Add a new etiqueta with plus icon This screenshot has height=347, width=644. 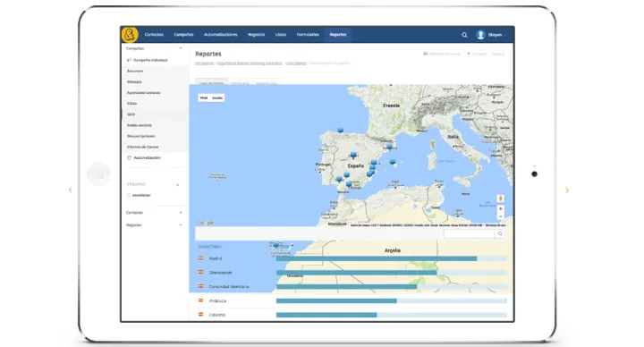177,185
